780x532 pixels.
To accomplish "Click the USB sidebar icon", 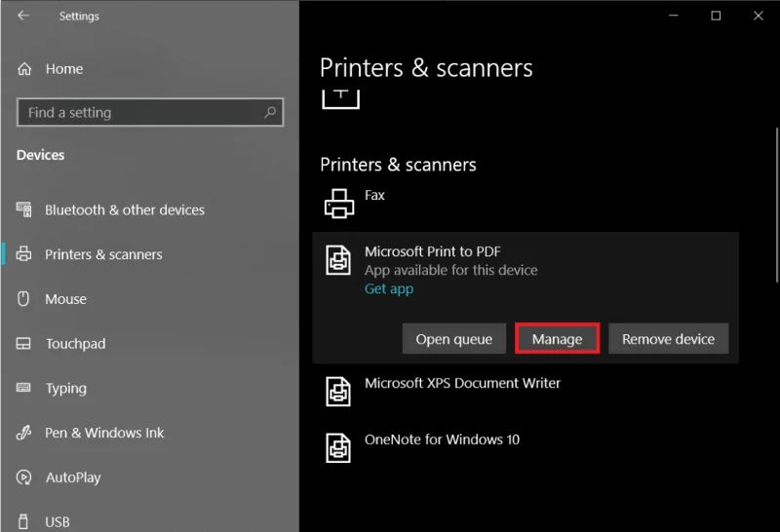I will [x=22, y=521].
